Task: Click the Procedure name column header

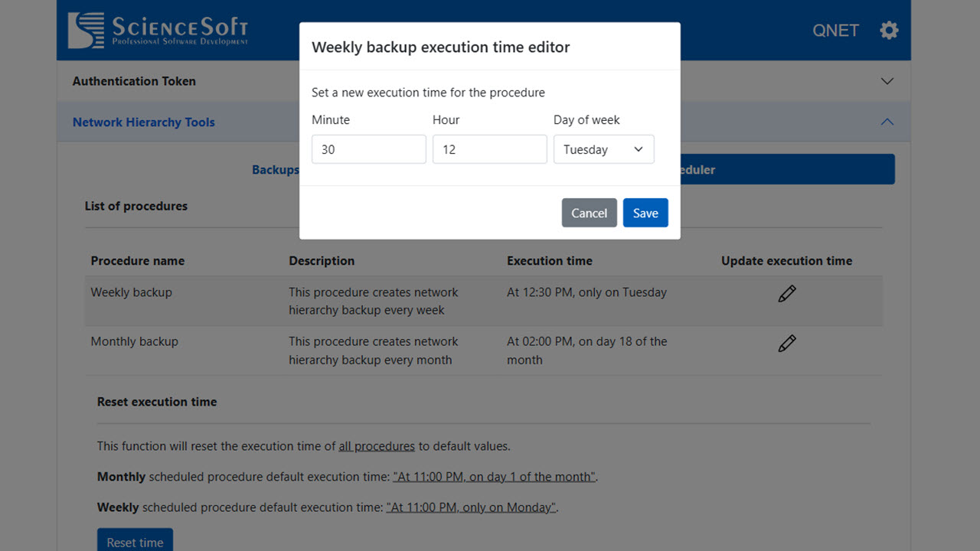Action: tap(138, 260)
